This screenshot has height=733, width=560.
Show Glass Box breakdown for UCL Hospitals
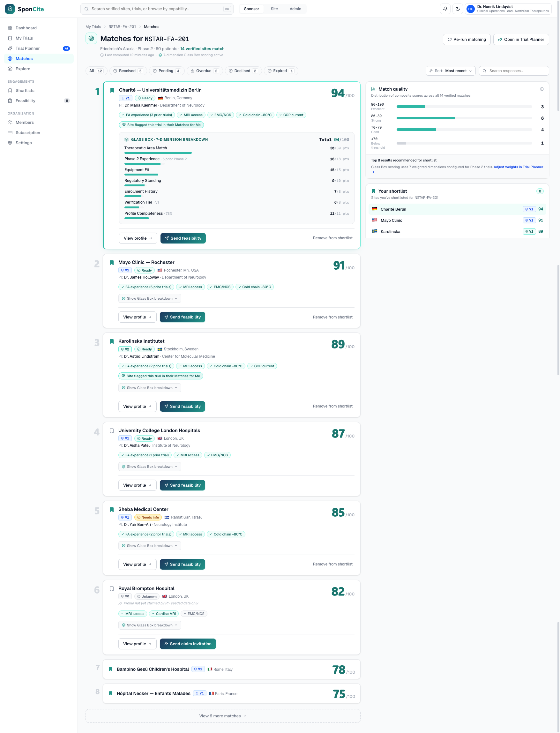coord(150,467)
